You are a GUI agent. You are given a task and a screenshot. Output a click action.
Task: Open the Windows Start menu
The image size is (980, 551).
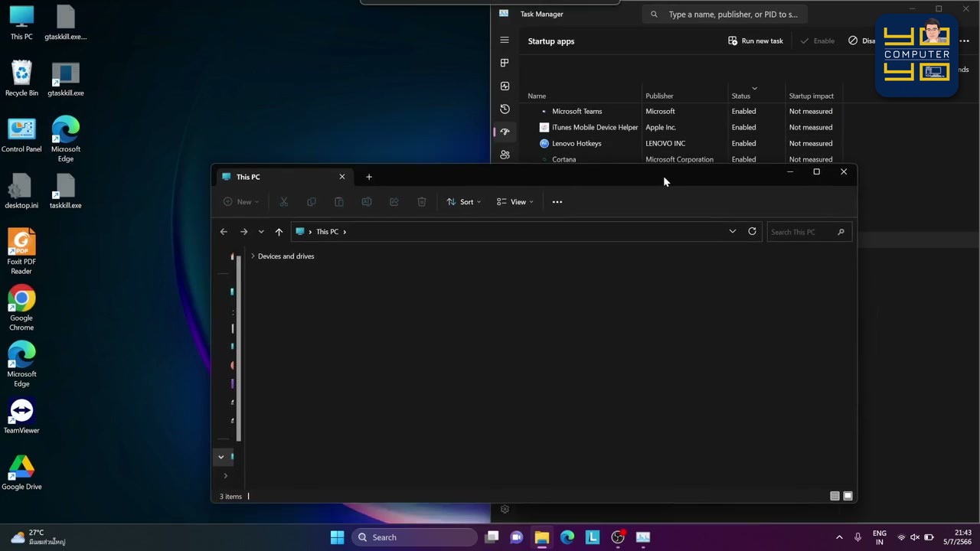pos(337,537)
